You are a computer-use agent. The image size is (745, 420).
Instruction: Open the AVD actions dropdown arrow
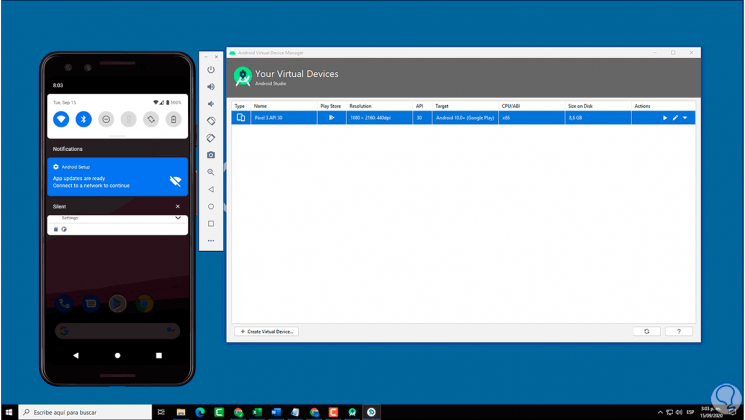click(685, 118)
